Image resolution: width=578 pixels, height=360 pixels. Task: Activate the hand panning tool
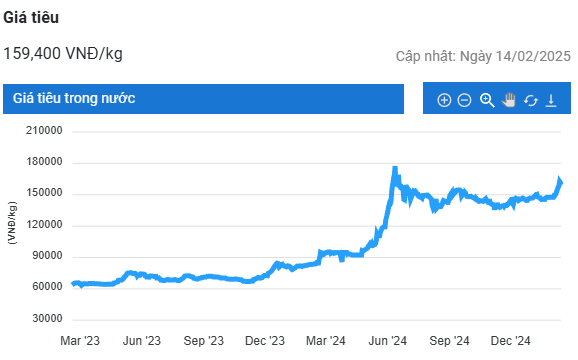tap(509, 100)
